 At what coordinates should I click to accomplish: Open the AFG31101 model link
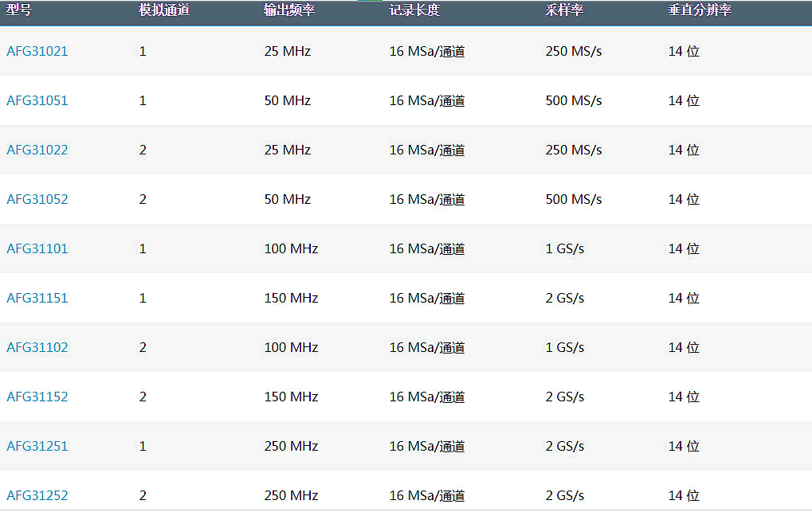click(x=37, y=249)
